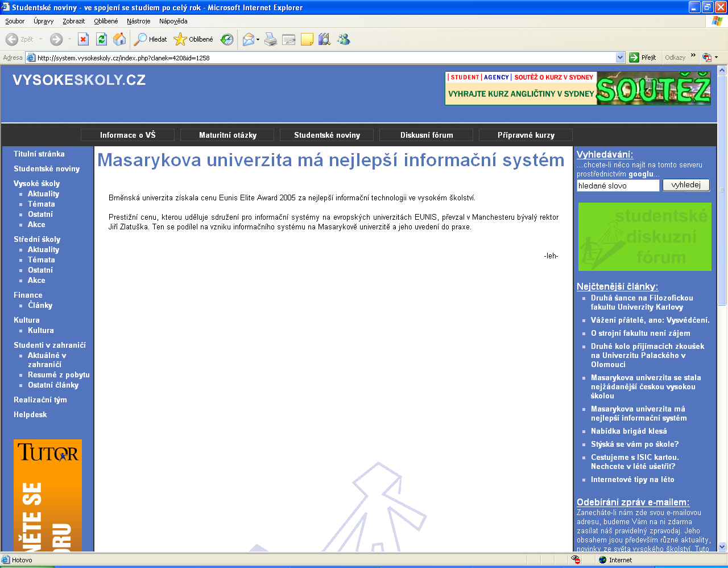Open Aktuality under Vysoké školy
Viewport: 728px width, 568px height.
click(43, 194)
